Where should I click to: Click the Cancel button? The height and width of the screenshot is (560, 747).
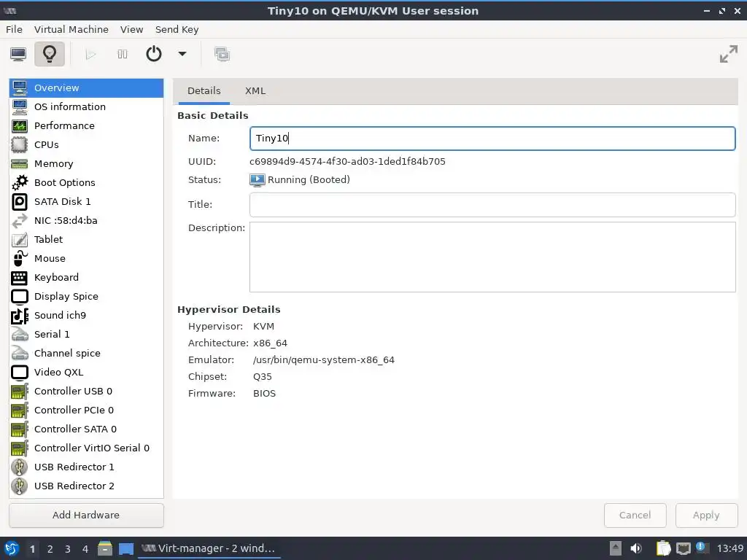point(635,516)
